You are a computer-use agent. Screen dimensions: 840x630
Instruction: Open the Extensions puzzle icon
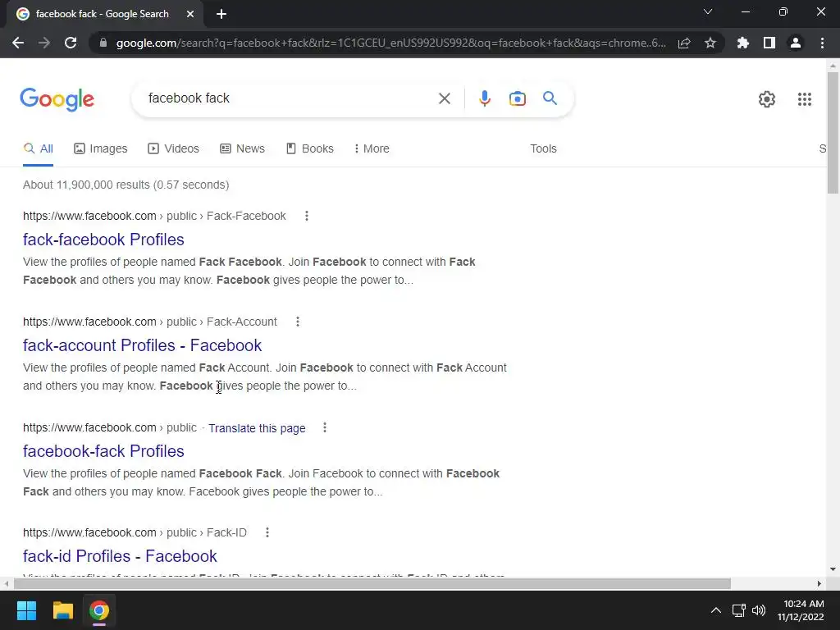click(742, 43)
